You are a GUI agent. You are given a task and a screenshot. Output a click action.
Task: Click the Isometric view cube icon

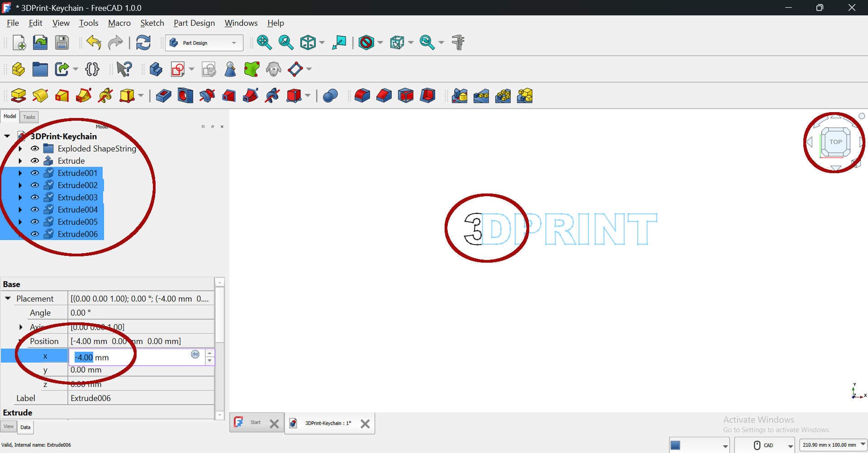[x=308, y=42]
